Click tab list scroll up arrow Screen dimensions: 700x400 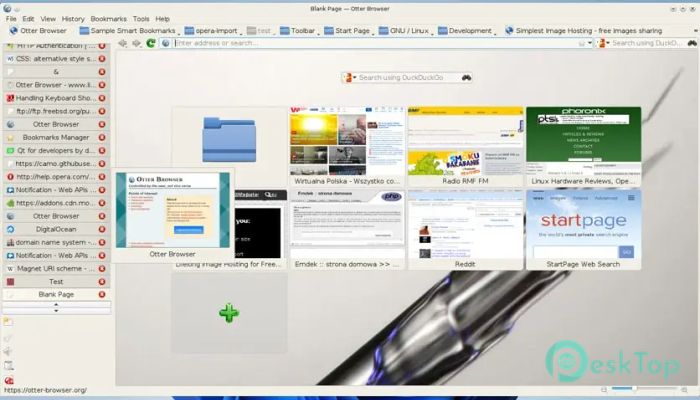56,304
